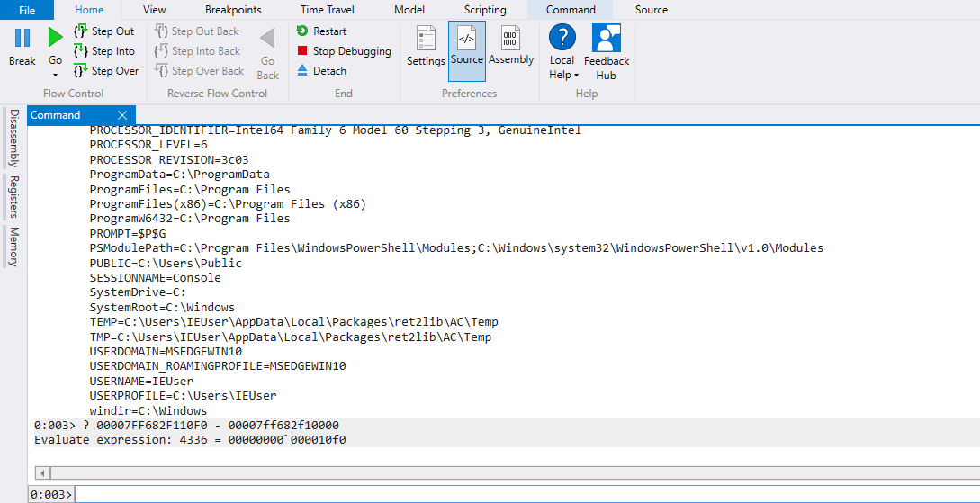Switch to the Time Travel ribbon tab

[x=326, y=10]
